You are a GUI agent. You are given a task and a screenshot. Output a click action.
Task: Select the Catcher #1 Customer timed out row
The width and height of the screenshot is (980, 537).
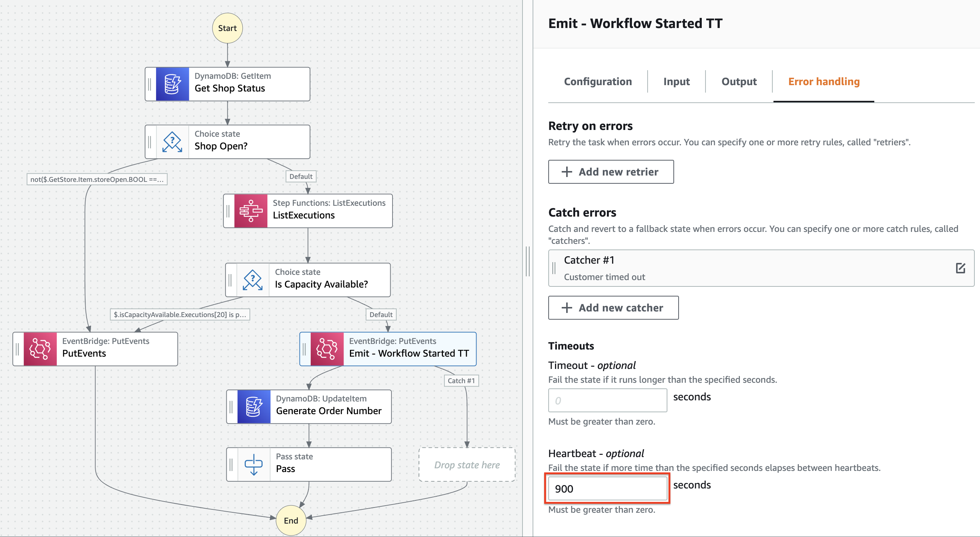pos(761,268)
